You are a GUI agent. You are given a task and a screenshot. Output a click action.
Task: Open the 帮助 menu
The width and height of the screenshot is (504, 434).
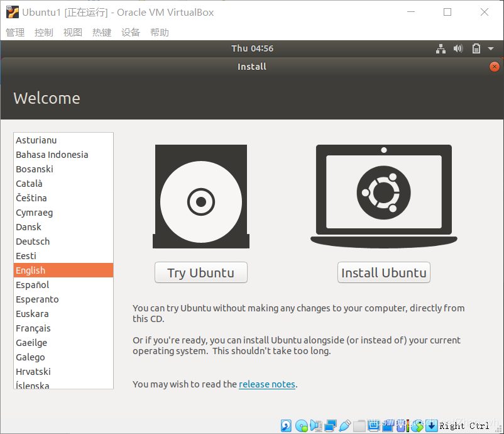160,32
